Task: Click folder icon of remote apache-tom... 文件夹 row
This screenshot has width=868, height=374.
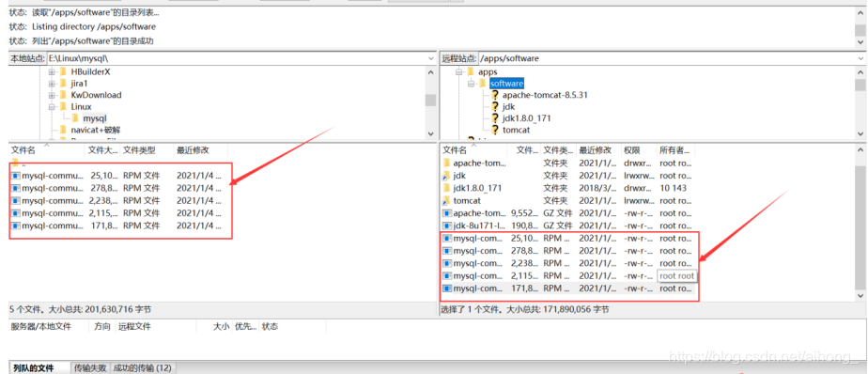Action: tap(447, 163)
